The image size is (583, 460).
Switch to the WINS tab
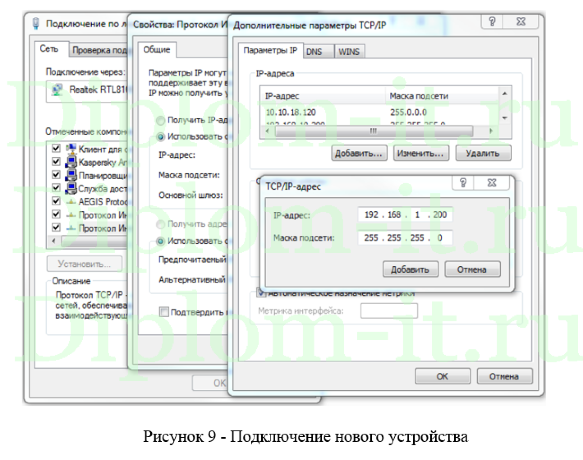coord(349,52)
